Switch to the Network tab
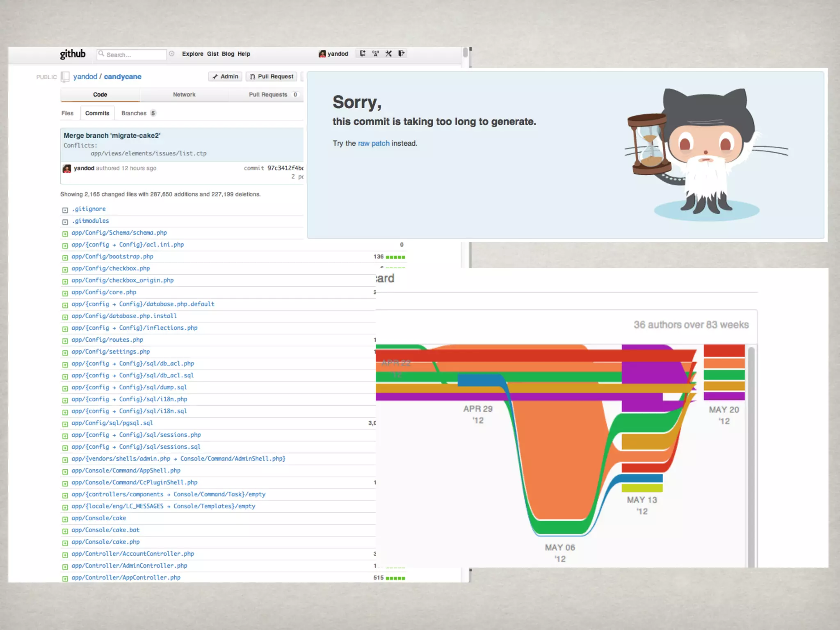This screenshot has width=840, height=630. [184, 95]
